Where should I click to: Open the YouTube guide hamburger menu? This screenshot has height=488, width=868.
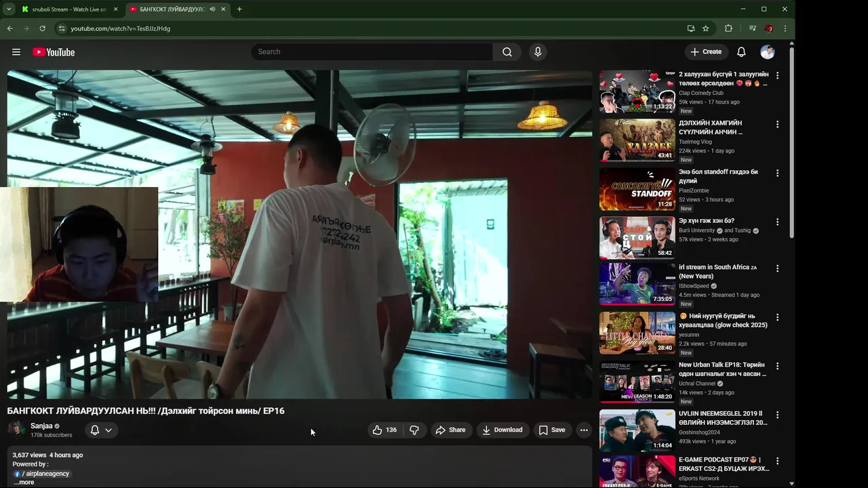pyautogui.click(x=16, y=52)
